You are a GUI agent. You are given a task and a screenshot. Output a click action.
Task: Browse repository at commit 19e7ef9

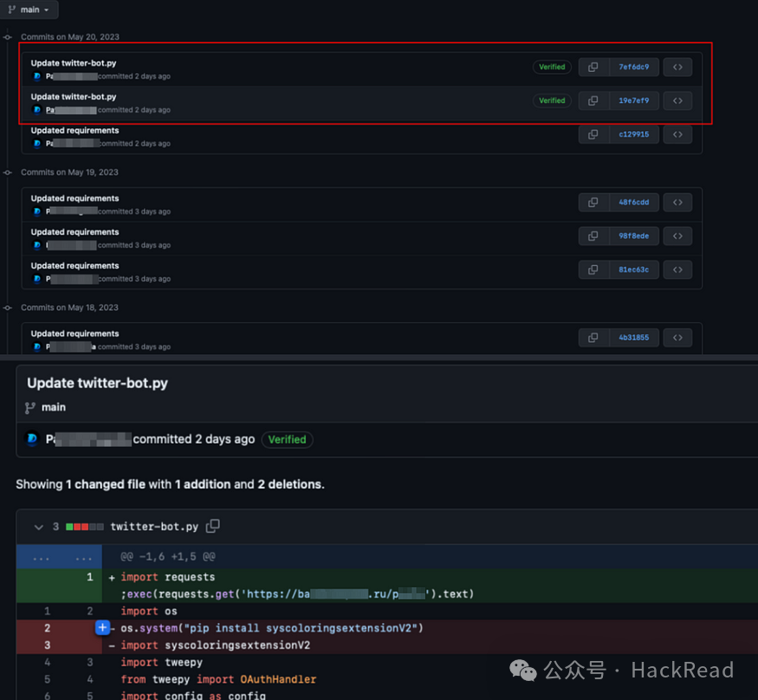pyautogui.click(x=677, y=100)
